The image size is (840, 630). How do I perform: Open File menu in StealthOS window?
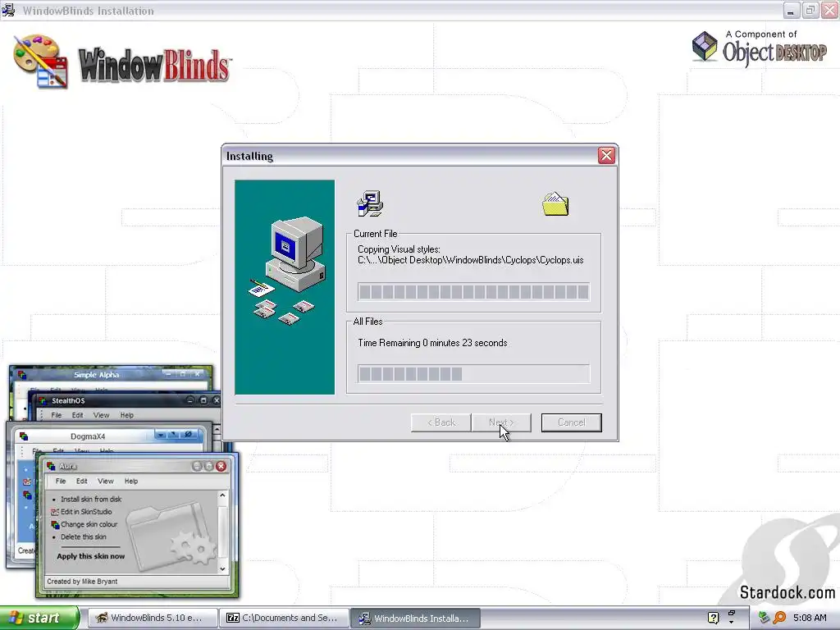click(57, 415)
